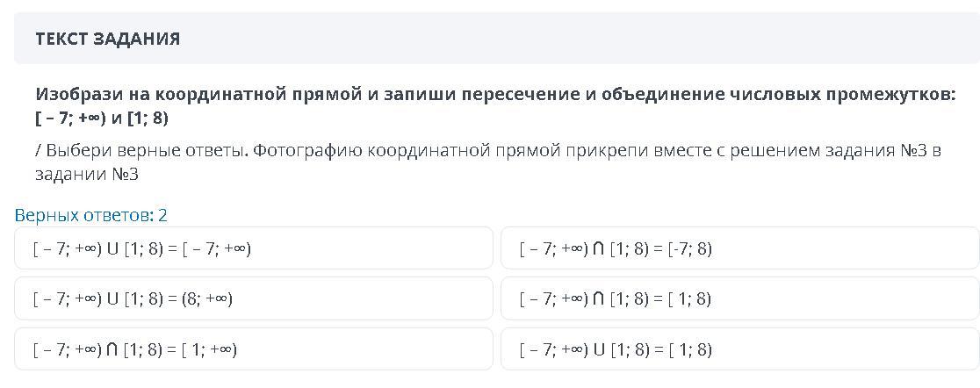Click the Верных ответов: 2 label
This screenshot has height=388, width=980.
pos(90,216)
